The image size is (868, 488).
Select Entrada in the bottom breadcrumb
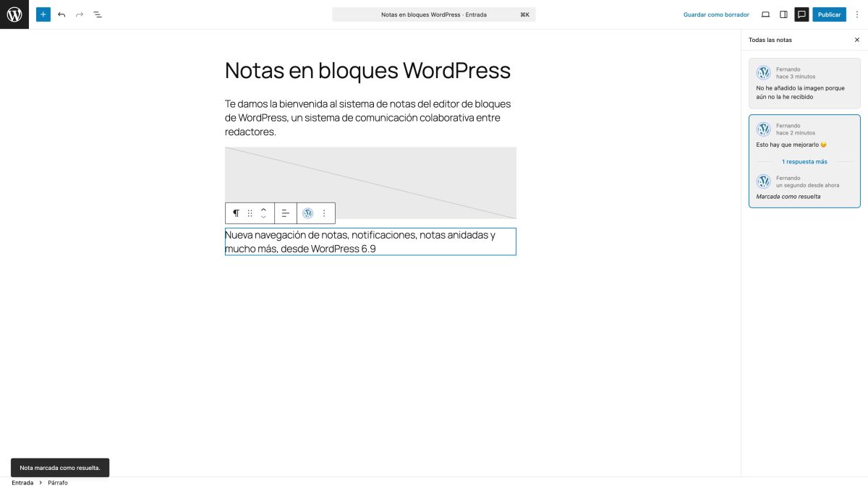tap(22, 482)
